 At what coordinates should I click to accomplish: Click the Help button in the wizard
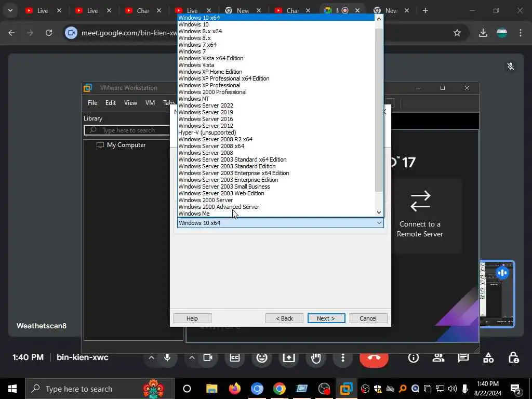tap(192, 318)
